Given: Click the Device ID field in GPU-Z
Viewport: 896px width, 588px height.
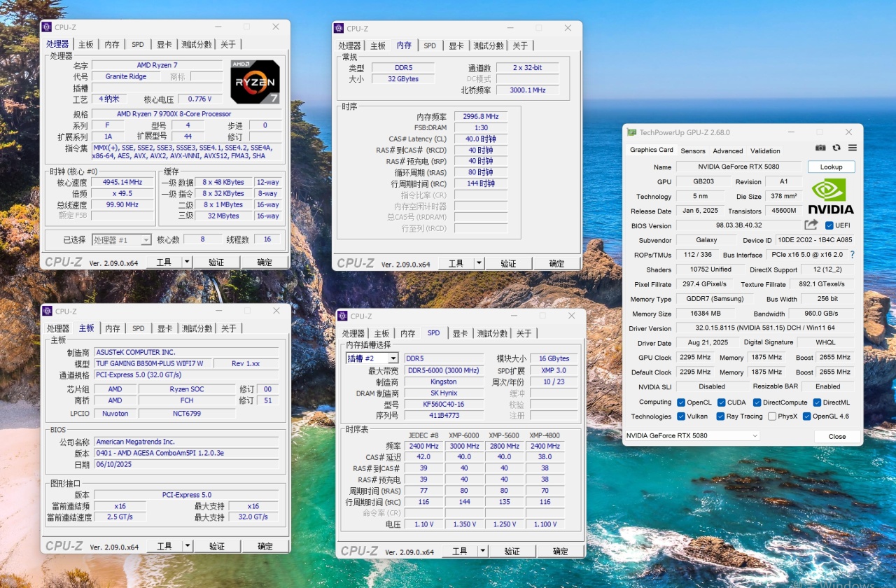Looking at the screenshot, I should coord(815,240).
